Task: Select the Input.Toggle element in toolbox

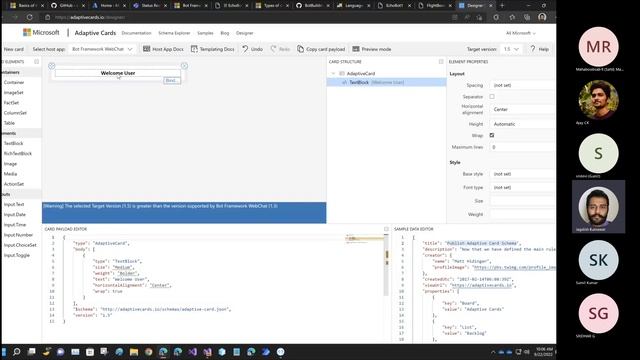Action: click(17, 256)
